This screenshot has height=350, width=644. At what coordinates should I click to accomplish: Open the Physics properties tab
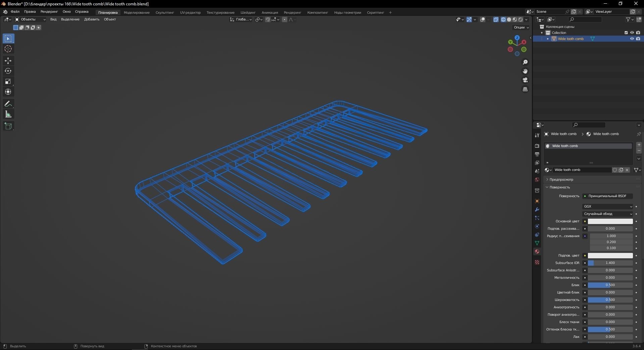tap(537, 226)
